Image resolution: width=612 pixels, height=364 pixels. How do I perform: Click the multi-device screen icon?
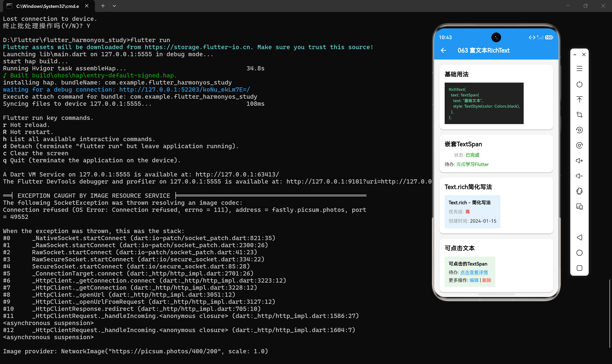(579, 206)
